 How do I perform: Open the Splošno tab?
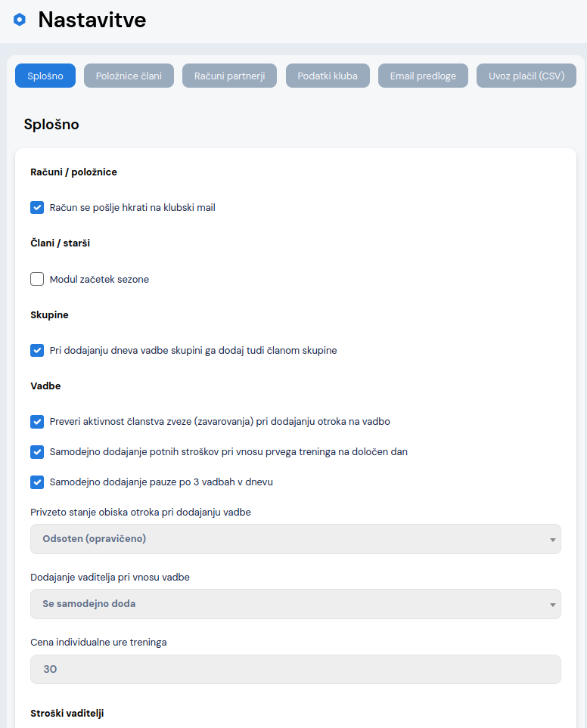pos(45,76)
